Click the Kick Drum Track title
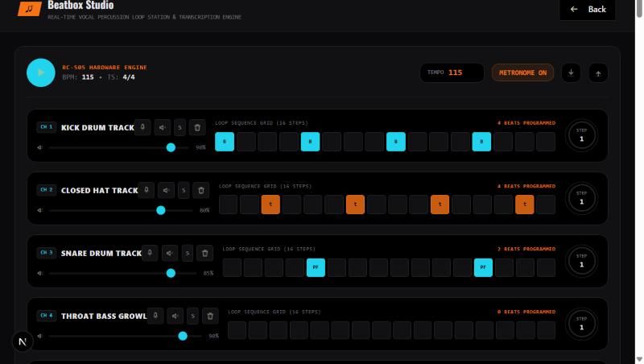Viewport: 644px width, 364px height. (97, 128)
